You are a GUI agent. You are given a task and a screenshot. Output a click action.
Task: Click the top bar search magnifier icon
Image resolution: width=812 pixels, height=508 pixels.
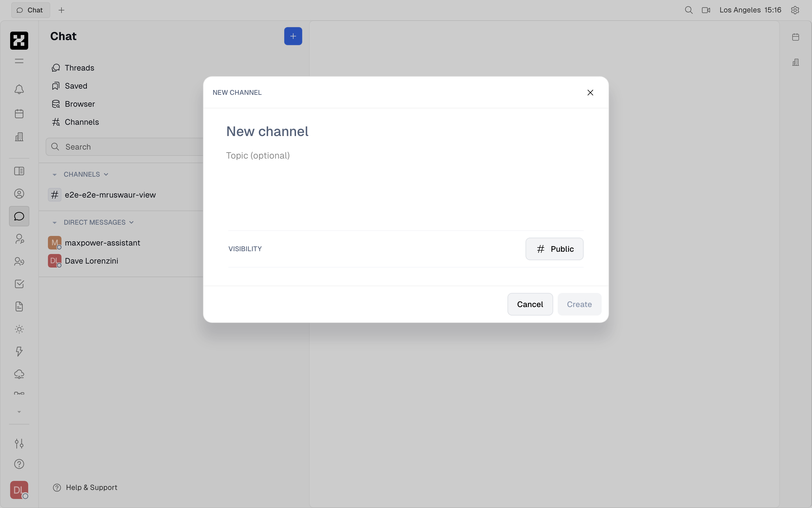tap(689, 10)
